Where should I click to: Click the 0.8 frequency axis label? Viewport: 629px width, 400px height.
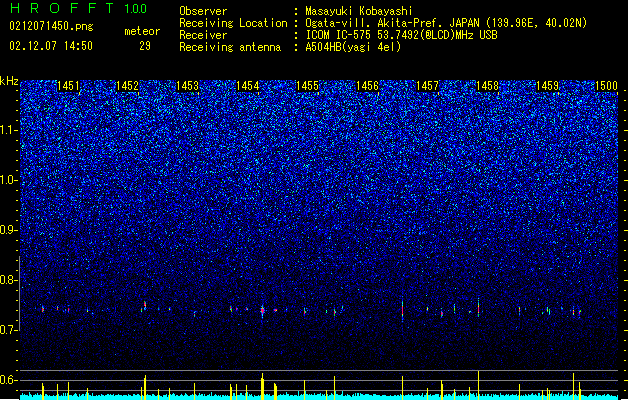[9, 280]
